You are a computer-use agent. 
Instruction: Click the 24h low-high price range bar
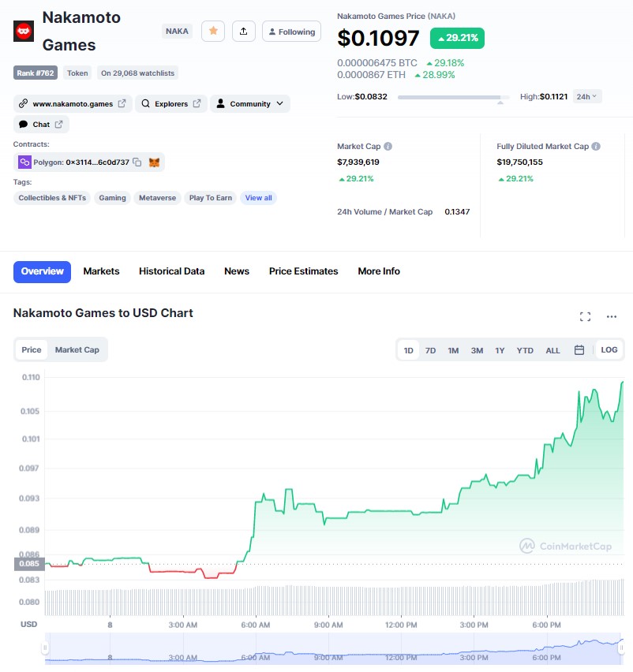[x=453, y=98]
